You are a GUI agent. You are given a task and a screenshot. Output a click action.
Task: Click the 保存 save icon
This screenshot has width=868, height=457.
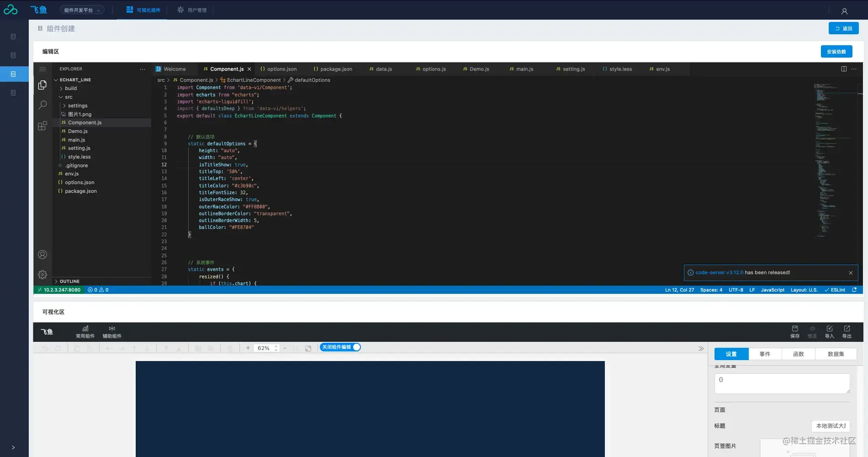tap(795, 332)
